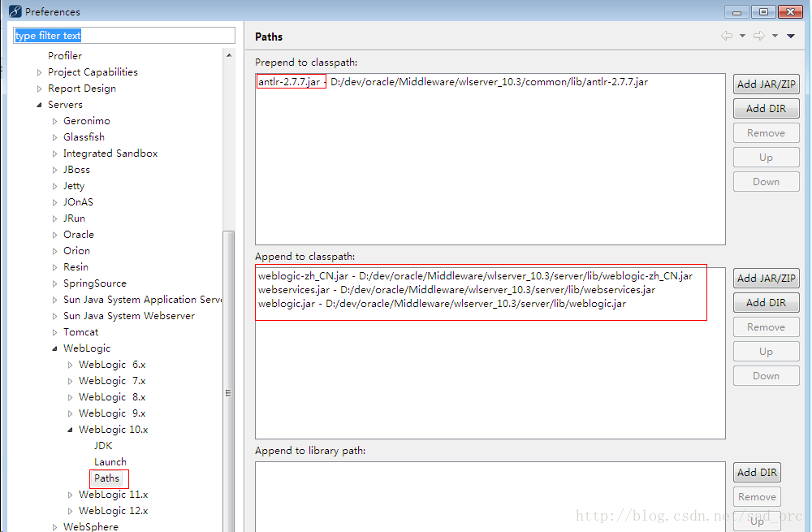Select Sun Java System Application Server item
Screen dimensions: 812x532
[142, 300]
